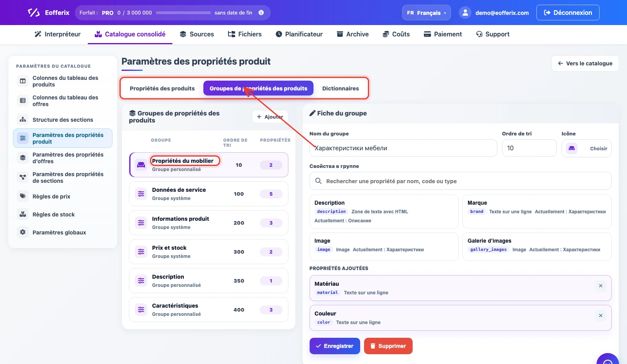Click sliders icon of Prix et stock
Screen dimensions: 627x364
(x=141, y=252)
